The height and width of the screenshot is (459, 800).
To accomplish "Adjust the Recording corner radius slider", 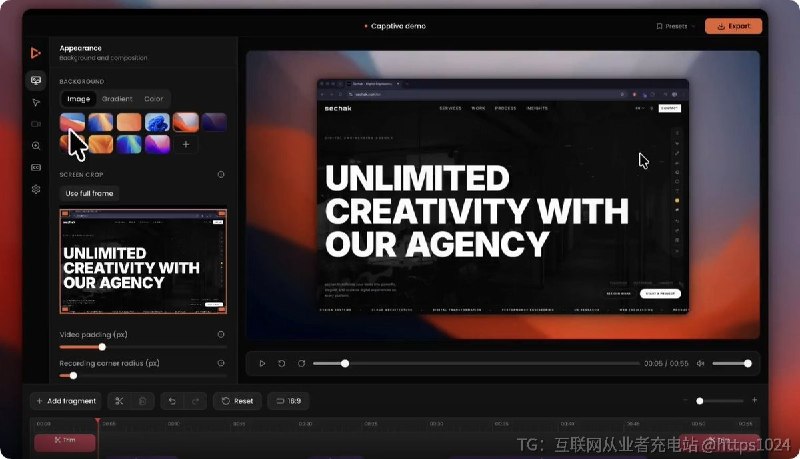I will click(x=143, y=376).
